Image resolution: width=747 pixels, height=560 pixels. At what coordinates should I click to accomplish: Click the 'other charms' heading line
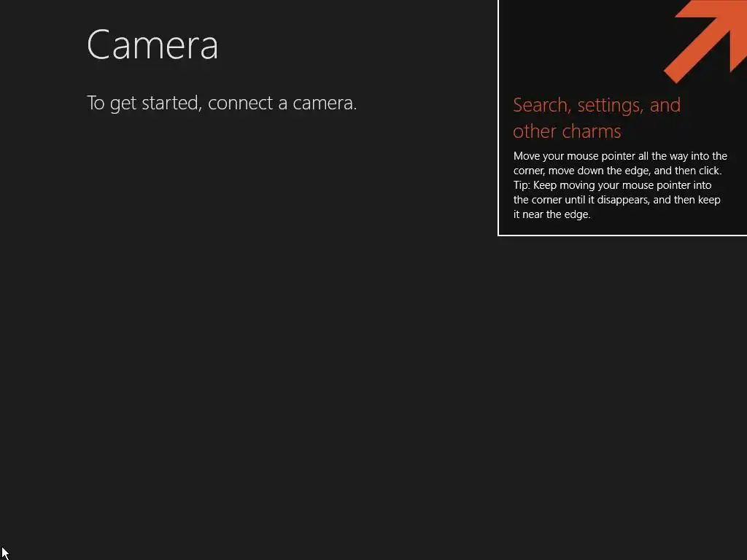[567, 131]
